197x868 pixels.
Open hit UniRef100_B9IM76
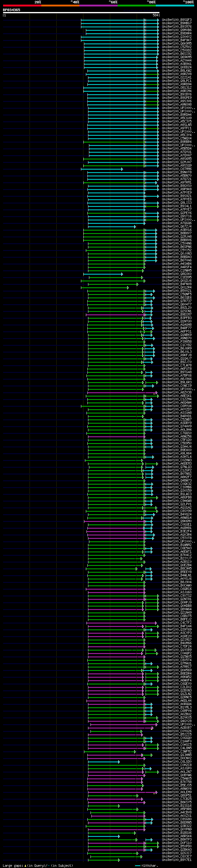pyautogui.click(x=177, y=26)
